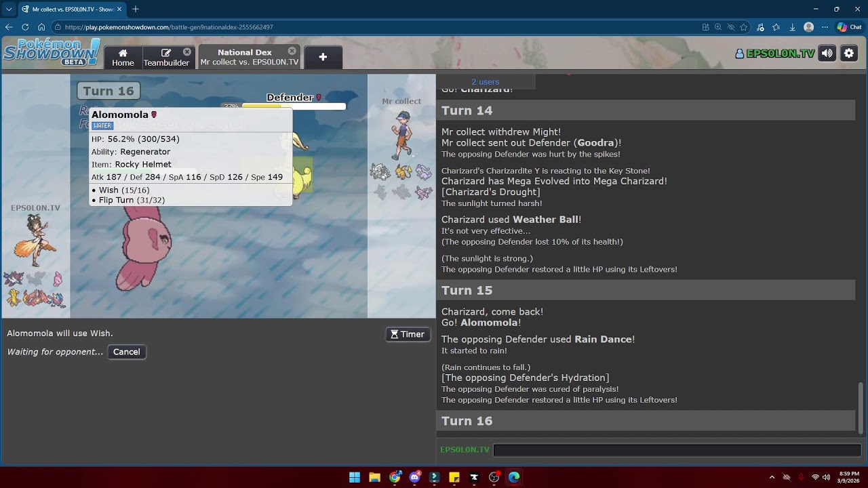
Task: Click 'Alomomola will use Wish.' message
Action: click(60, 333)
